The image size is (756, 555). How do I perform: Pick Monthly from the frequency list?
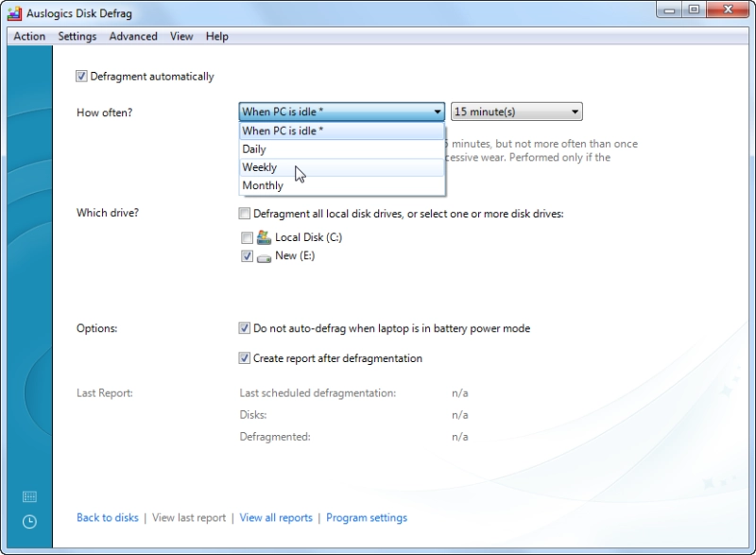(x=342, y=185)
